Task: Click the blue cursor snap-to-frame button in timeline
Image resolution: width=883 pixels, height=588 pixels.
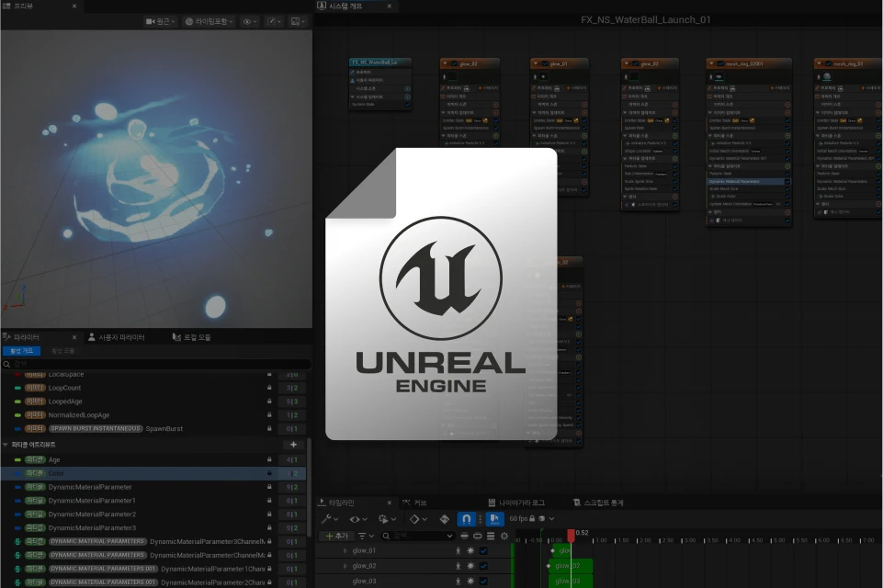Action: [494, 519]
